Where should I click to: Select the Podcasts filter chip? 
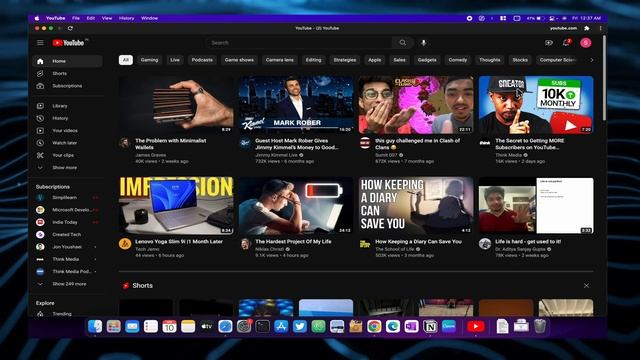pyautogui.click(x=202, y=60)
